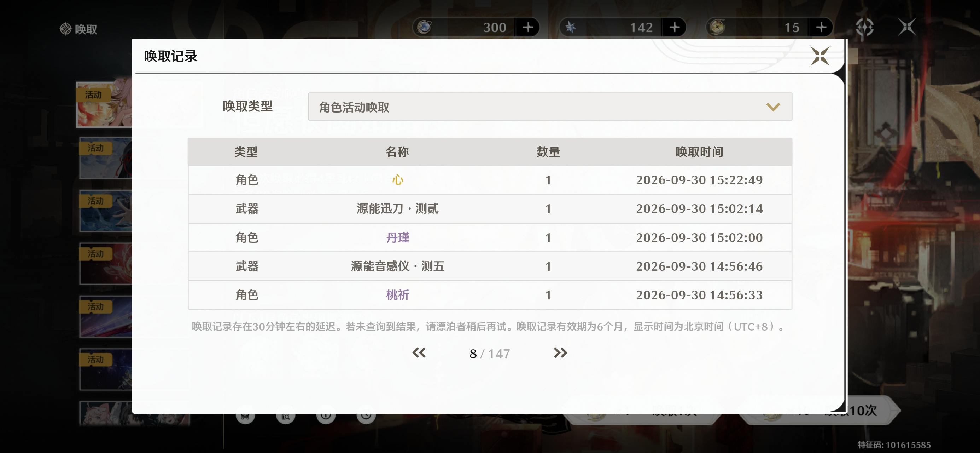Image resolution: width=980 pixels, height=453 pixels.
Task: Click the 心 character name
Action: tap(397, 180)
